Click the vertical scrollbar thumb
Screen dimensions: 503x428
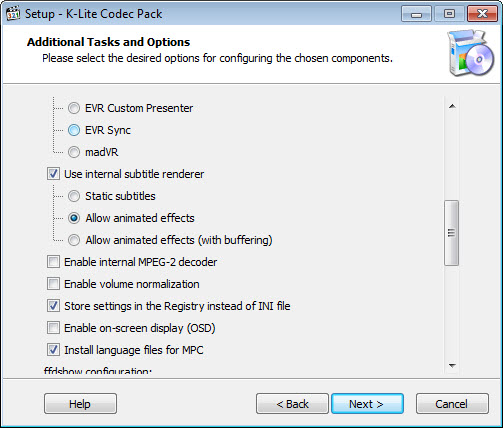coord(452,233)
